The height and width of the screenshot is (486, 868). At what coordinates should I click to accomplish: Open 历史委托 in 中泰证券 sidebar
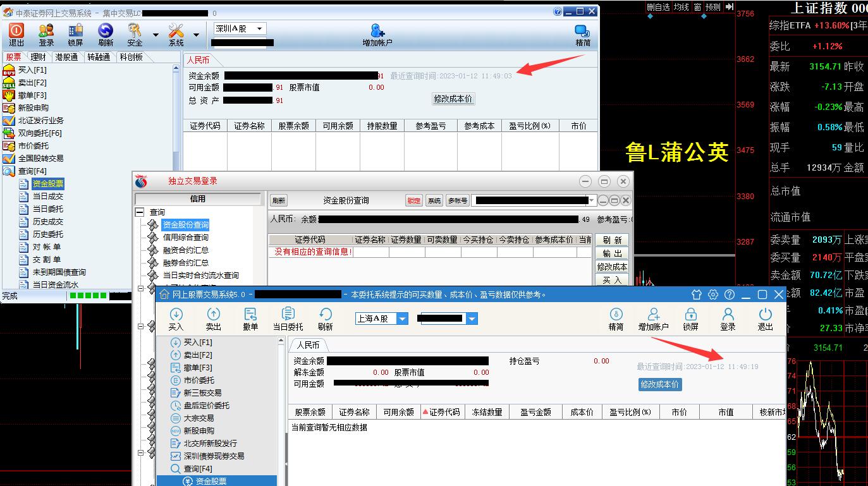[x=48, y=234]
